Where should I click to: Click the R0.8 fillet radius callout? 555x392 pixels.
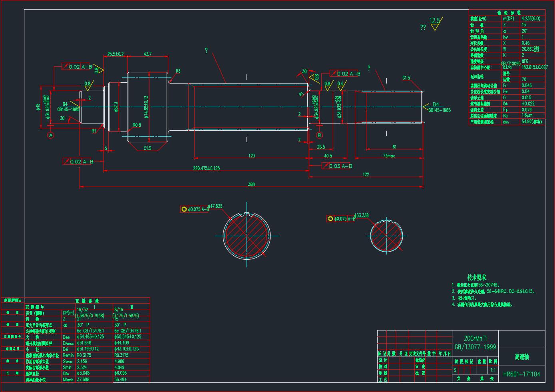pyautogui.click(x=137, y=125)
